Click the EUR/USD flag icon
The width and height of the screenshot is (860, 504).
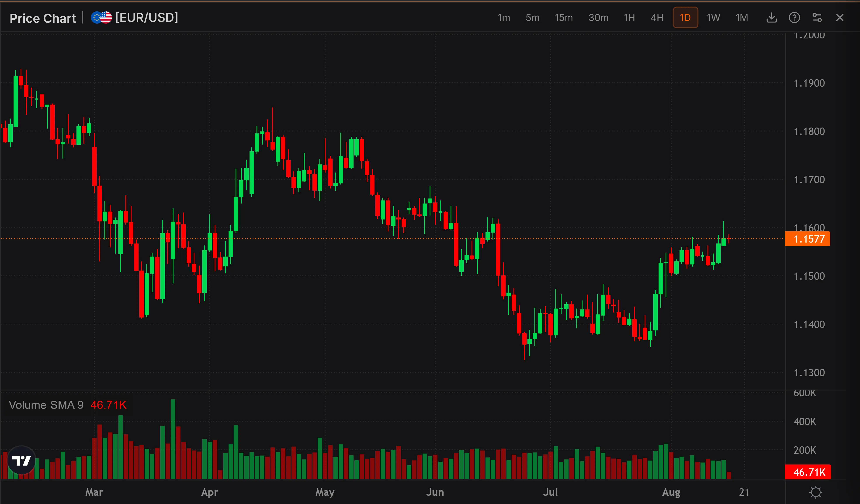[x=101, y=17]
